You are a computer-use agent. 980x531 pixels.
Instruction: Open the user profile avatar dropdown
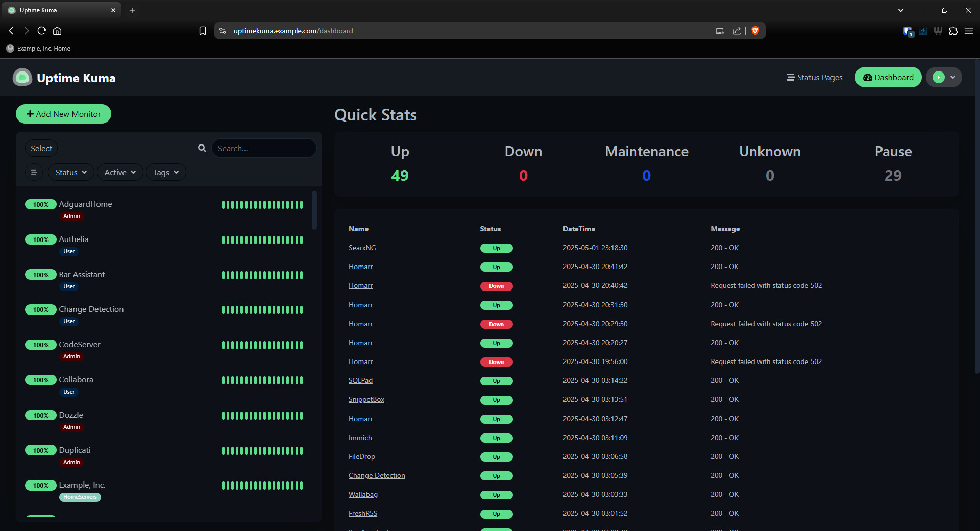click(944, 77)
